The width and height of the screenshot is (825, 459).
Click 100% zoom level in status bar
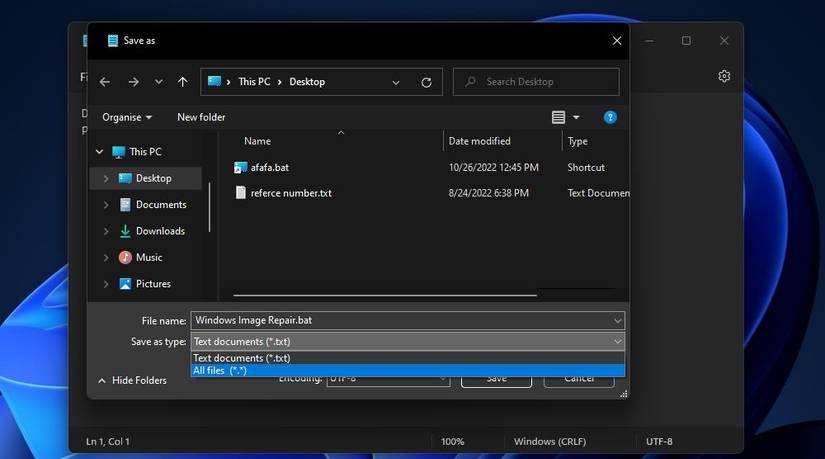[x=452, y=442]
